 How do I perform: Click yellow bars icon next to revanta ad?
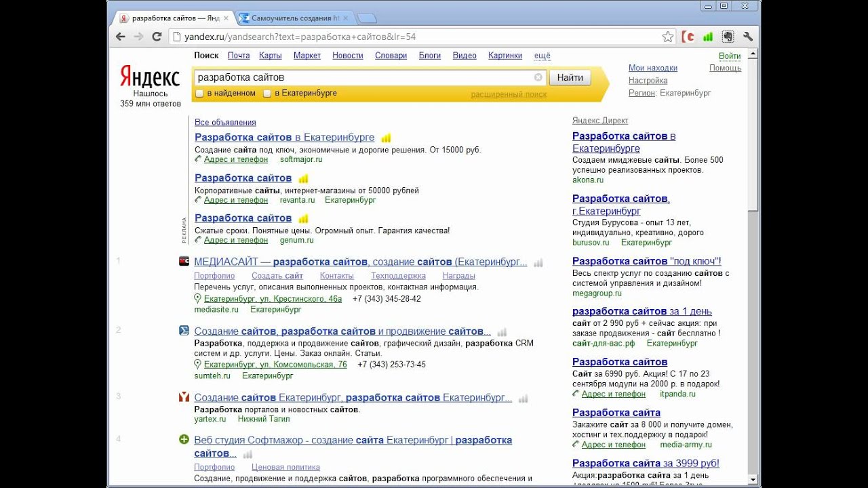pos(303,178)
